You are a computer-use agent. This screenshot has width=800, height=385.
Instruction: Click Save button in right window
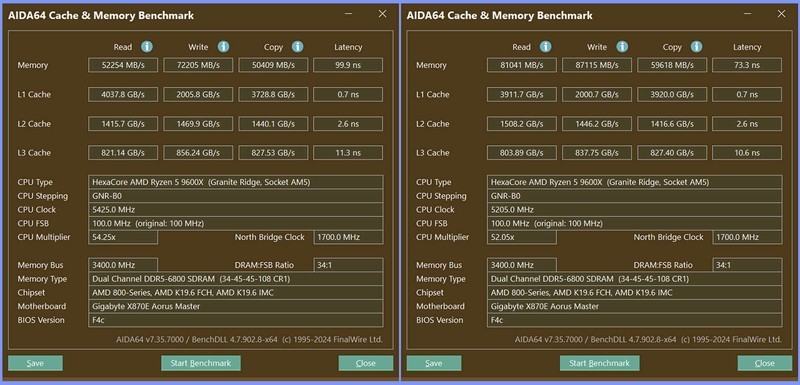point(434,363)
